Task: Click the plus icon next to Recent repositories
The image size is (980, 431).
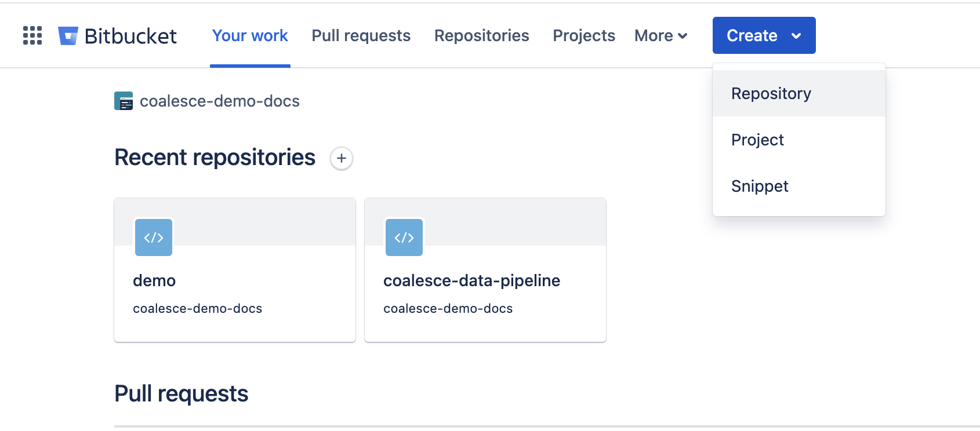Action: point(341,158)
